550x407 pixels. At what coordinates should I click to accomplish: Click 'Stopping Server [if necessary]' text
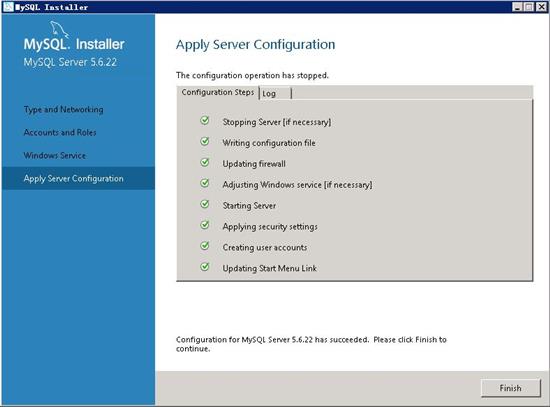point(277,122)
